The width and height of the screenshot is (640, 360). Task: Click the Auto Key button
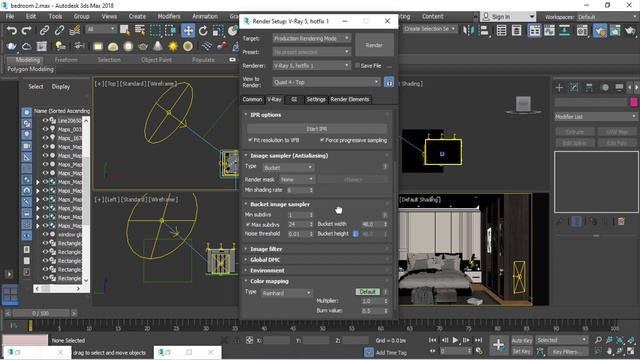522,340
